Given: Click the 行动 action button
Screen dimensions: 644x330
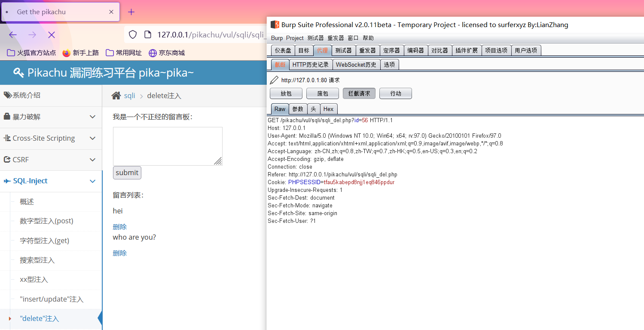Looking at the screenshot, I should (396, 93).
